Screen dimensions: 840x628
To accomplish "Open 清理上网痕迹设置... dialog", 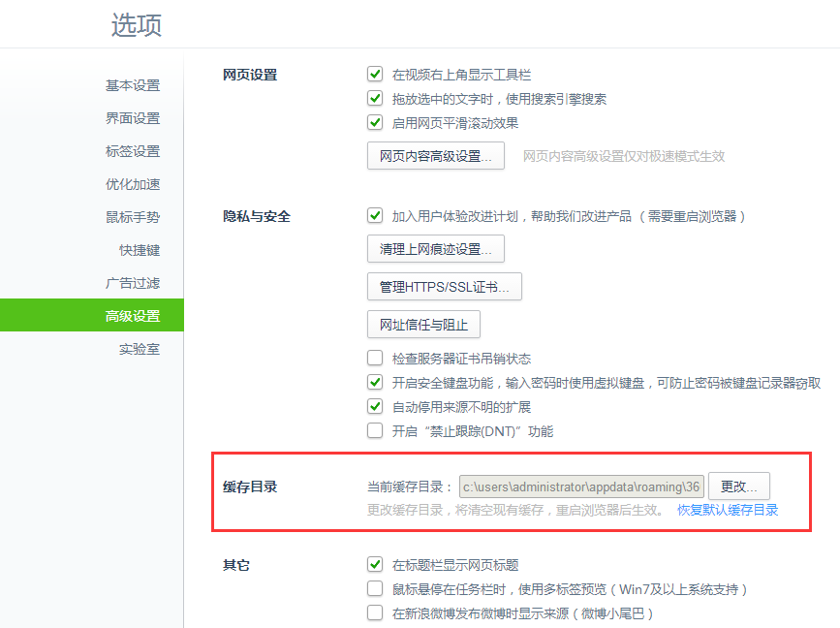I will click(435, 249).
